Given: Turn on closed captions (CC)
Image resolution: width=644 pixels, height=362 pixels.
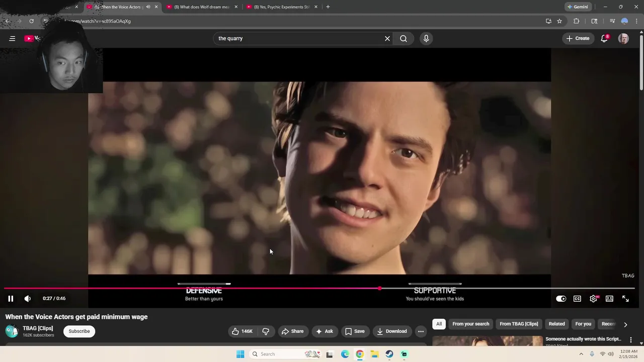Looking at the screenshot, I should tap(577, 299).
